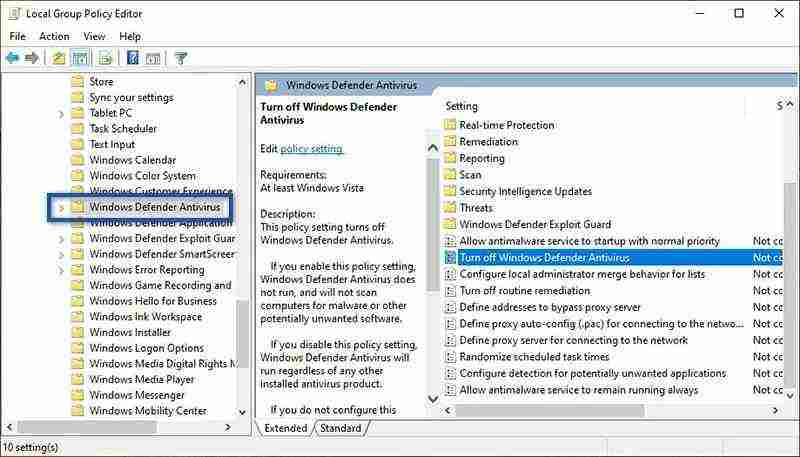
Task: Click the Filter Options funnel icon
Action: point(181,58)
